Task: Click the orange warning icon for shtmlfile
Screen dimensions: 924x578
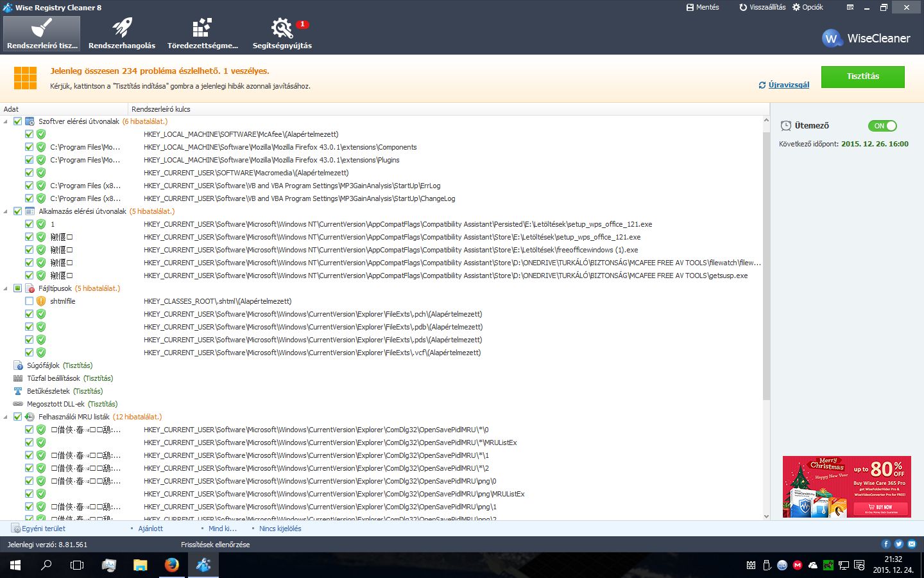Action: (x=41, y=301)
